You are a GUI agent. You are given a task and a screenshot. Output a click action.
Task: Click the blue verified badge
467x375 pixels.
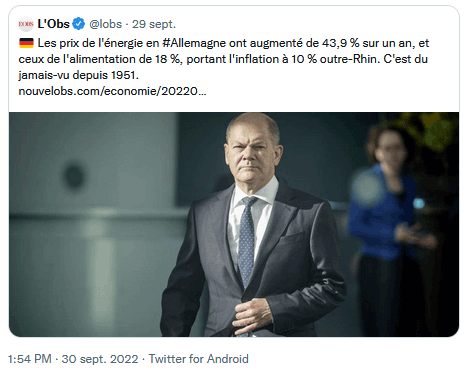[x=79, y=24]
